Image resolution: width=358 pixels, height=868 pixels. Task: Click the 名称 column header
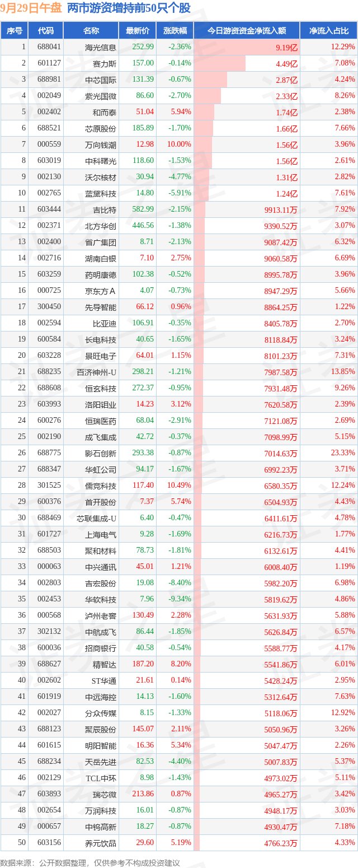[x=91, y=31]
